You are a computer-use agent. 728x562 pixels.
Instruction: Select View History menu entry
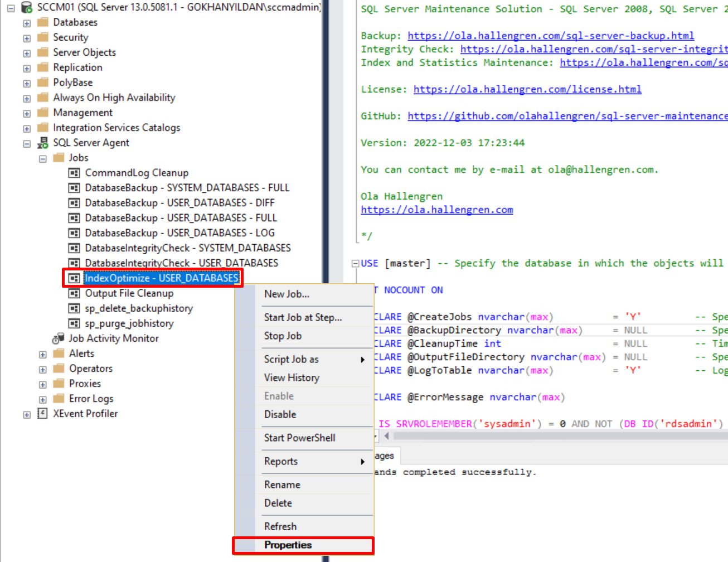coord(304,377)
